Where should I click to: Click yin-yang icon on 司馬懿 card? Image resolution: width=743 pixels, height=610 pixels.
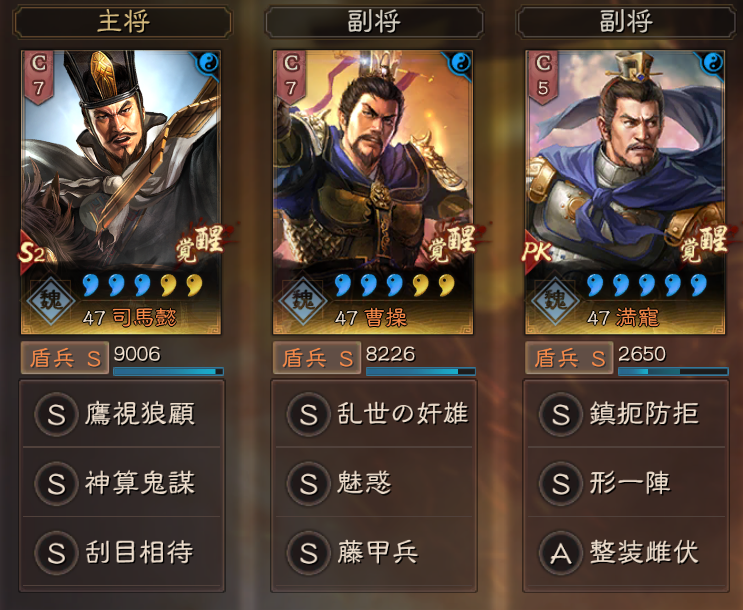click(208, 63)
